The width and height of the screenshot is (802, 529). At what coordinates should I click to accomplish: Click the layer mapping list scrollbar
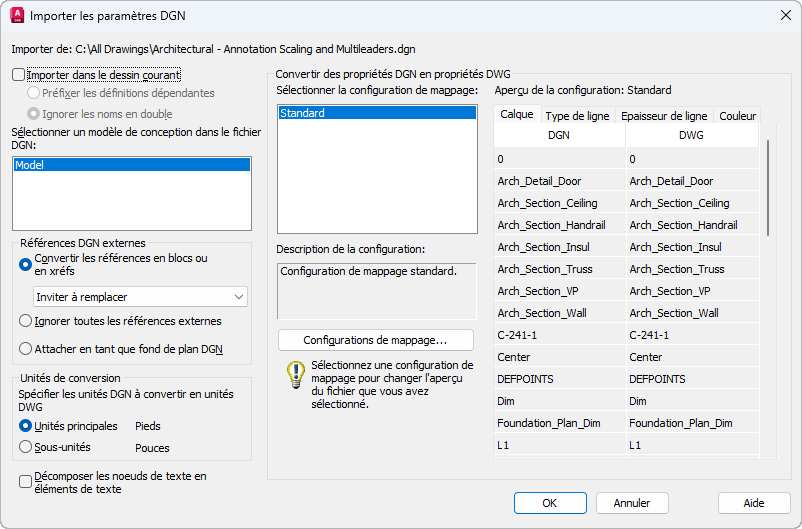[767, 190]
